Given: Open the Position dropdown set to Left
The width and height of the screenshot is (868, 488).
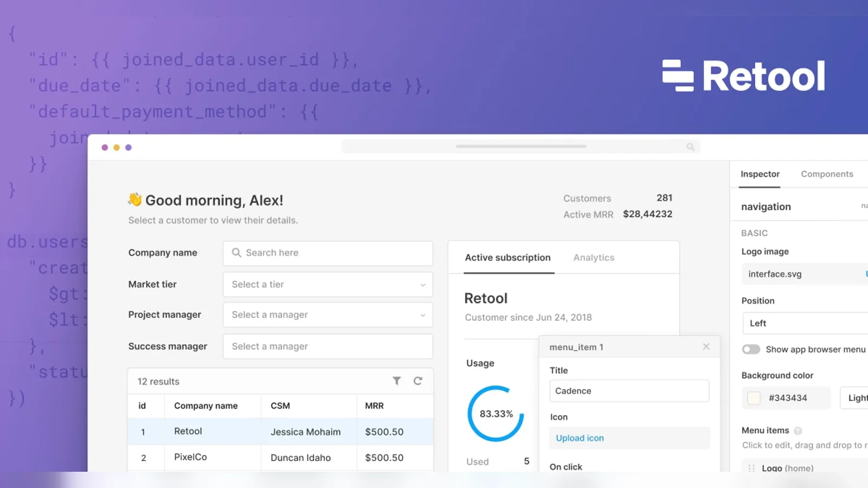Looking at the screenshot, I should click(x=805, y=323).
